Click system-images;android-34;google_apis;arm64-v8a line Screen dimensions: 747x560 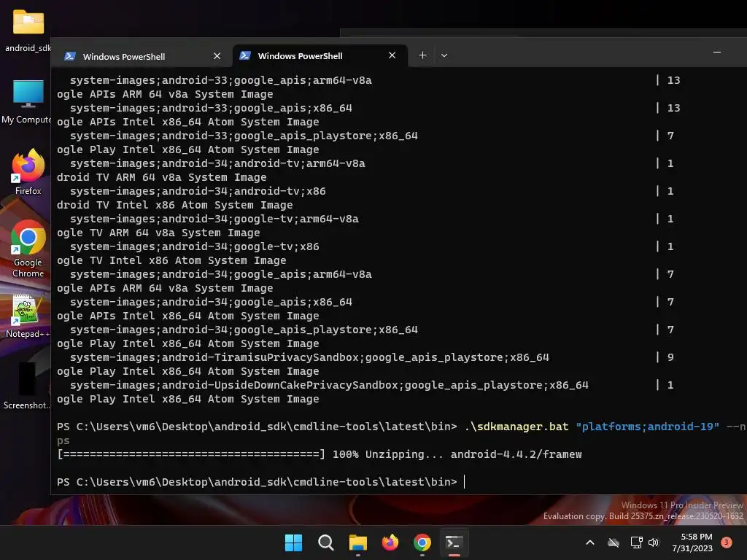click(x=221, y=274)
